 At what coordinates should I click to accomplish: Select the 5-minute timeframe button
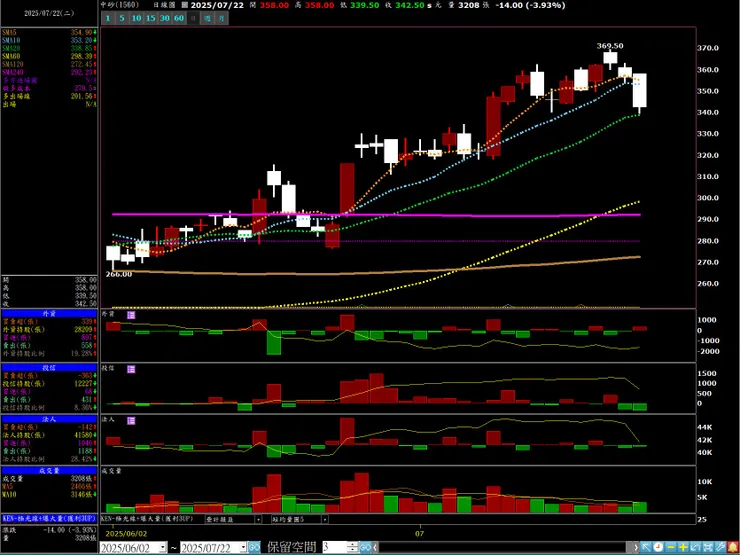pyautogui.click(x=122, y=18)
